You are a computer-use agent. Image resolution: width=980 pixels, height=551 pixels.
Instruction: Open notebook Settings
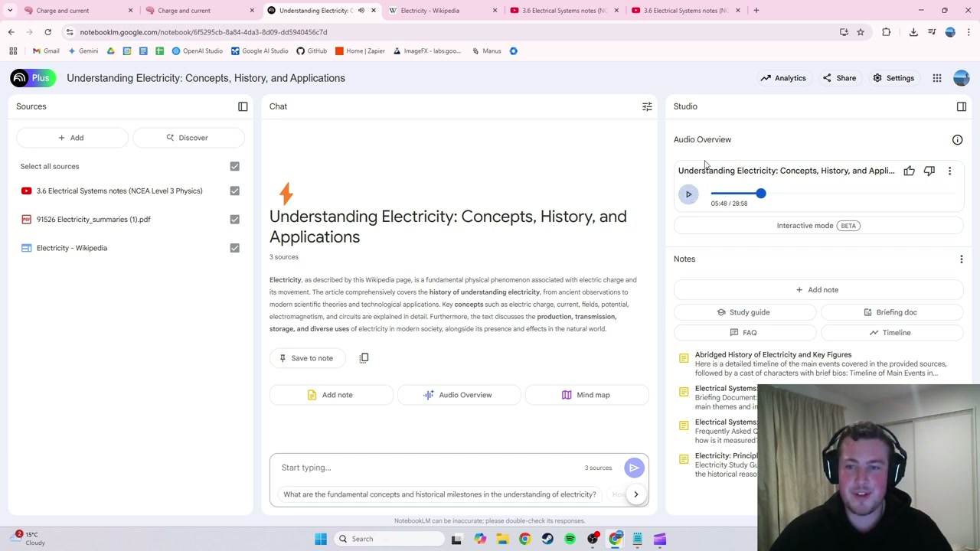893,78
